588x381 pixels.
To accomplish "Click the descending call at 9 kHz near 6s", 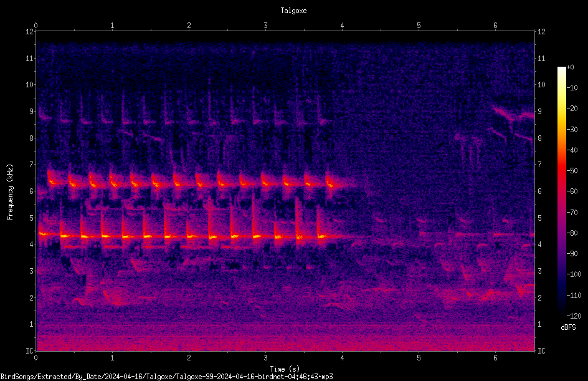I will (x=505, y=113).
